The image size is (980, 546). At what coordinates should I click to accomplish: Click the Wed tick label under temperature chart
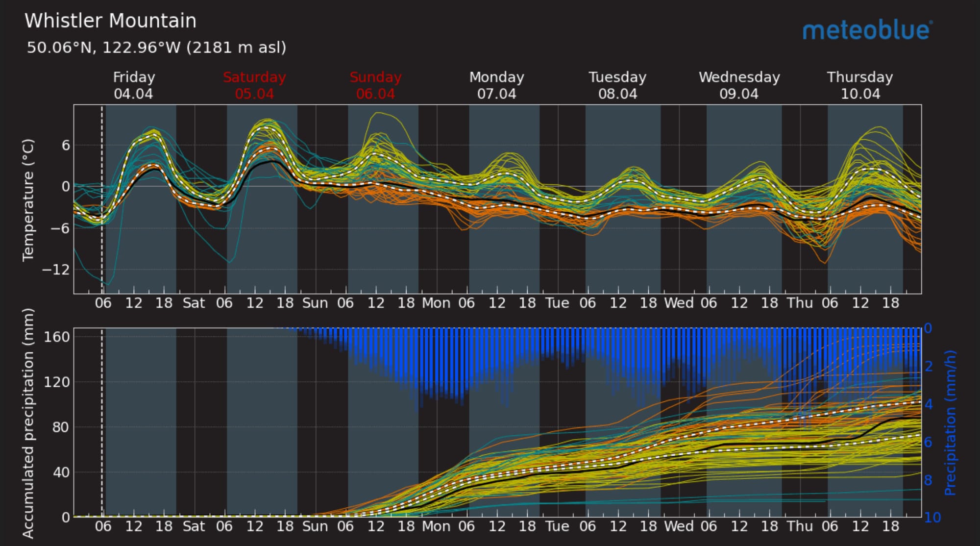click(x=678, y=303)
